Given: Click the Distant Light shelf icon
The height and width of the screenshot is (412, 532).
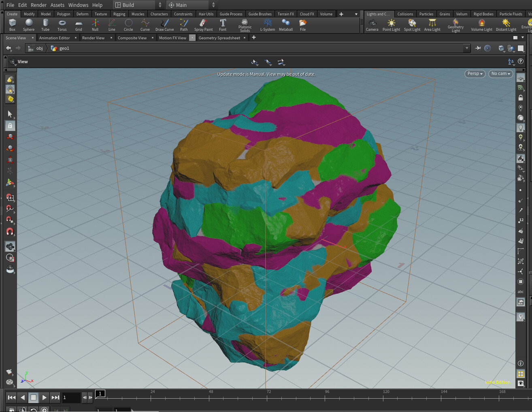Looking at the screenshot, I should point(506,25).
